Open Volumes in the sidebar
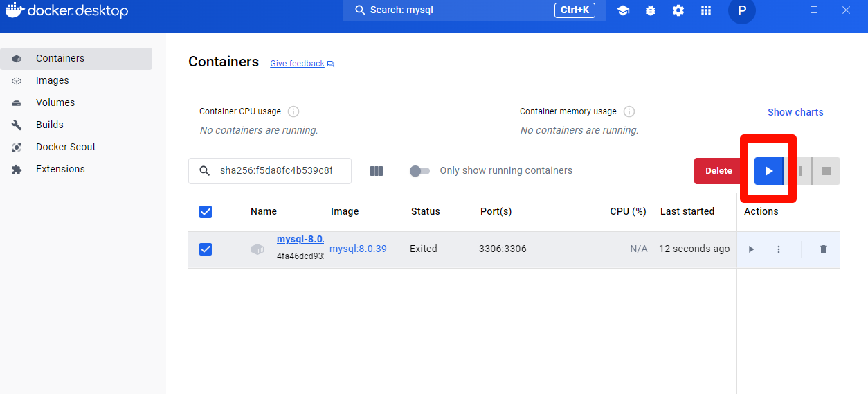868x394 pixels. point(76,103)
